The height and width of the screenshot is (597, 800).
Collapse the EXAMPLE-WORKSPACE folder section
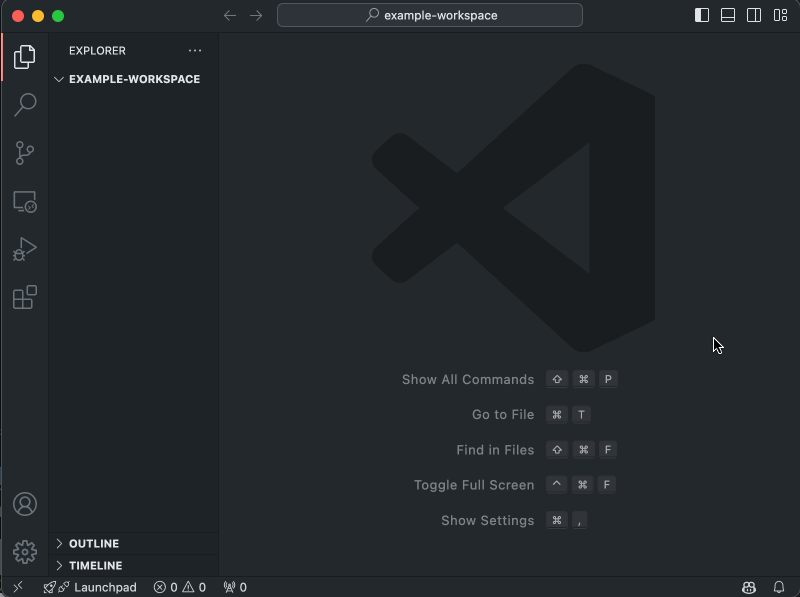(134, 79)
